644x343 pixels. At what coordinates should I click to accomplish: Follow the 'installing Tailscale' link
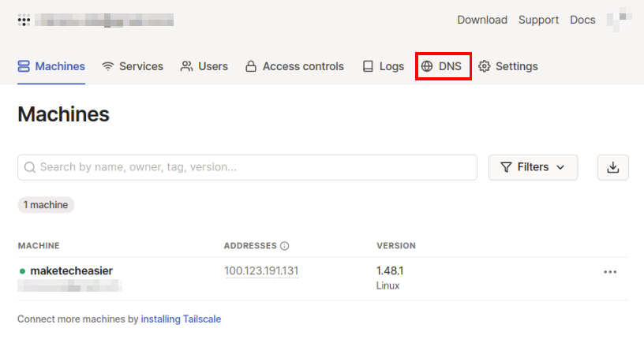(181, 319)
